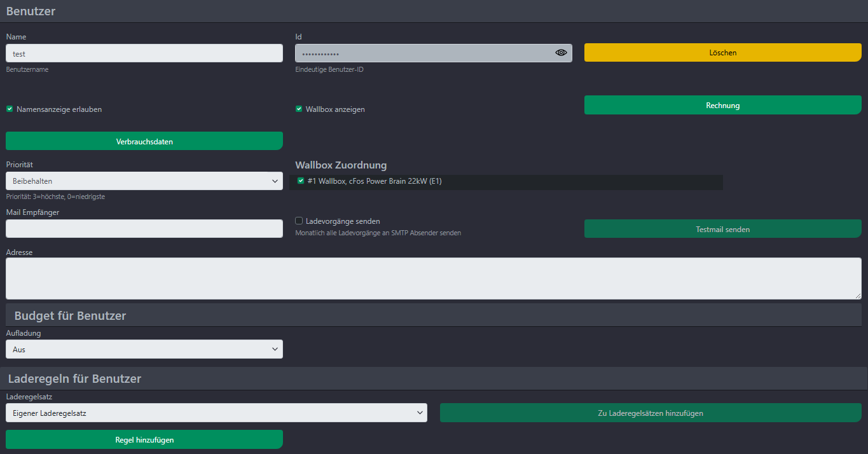868x454 pixels.
Task: Toggle the Namensanzeige erlauben checkbox
Action: 10,109
